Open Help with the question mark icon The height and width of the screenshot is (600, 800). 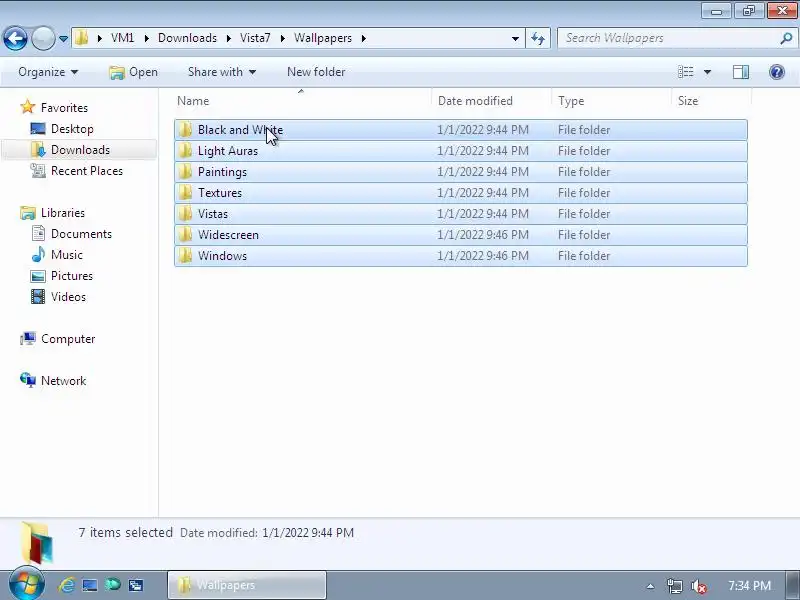point(777,72)
